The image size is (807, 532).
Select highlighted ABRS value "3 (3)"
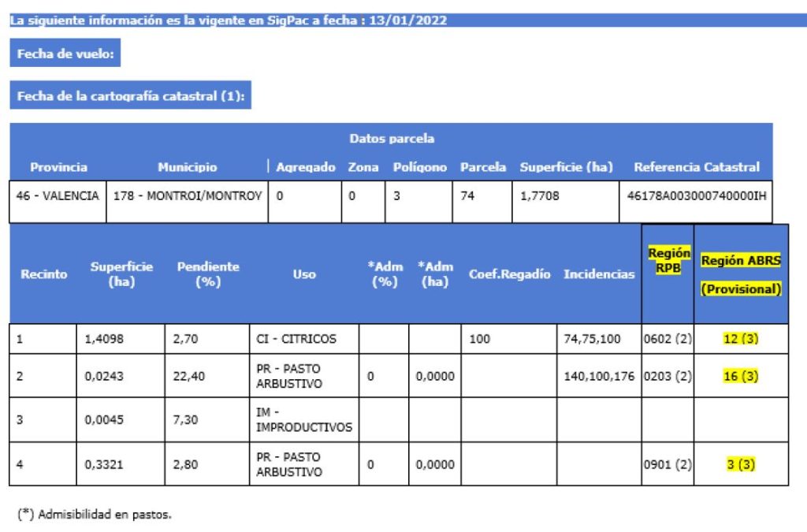741,464
